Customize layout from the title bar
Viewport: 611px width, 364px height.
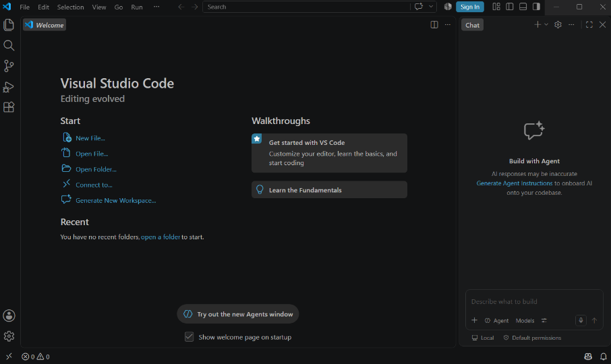(x=496, y=7)
